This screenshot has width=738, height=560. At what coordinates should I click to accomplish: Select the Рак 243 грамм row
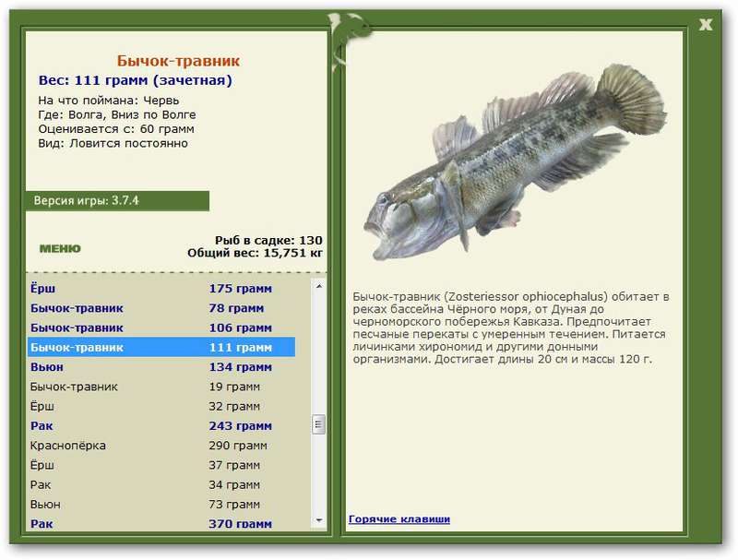pos(161,426)
